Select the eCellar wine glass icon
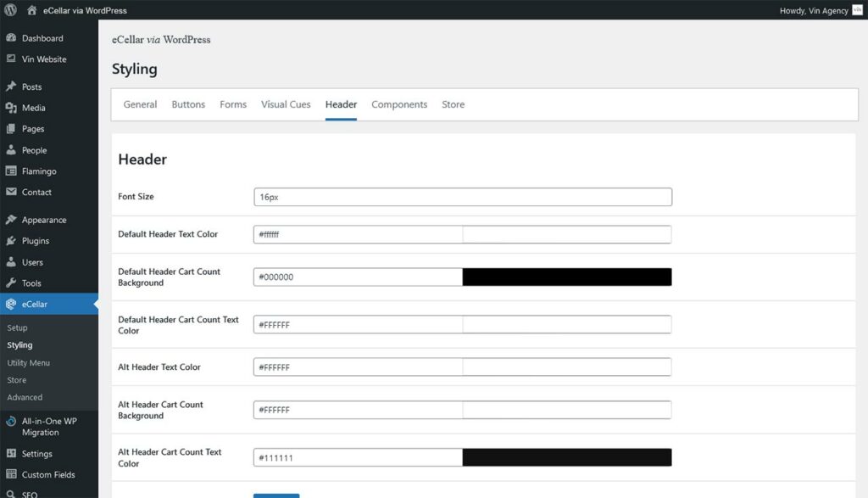The width and height of the screenshot is (868, 498). 12,304
